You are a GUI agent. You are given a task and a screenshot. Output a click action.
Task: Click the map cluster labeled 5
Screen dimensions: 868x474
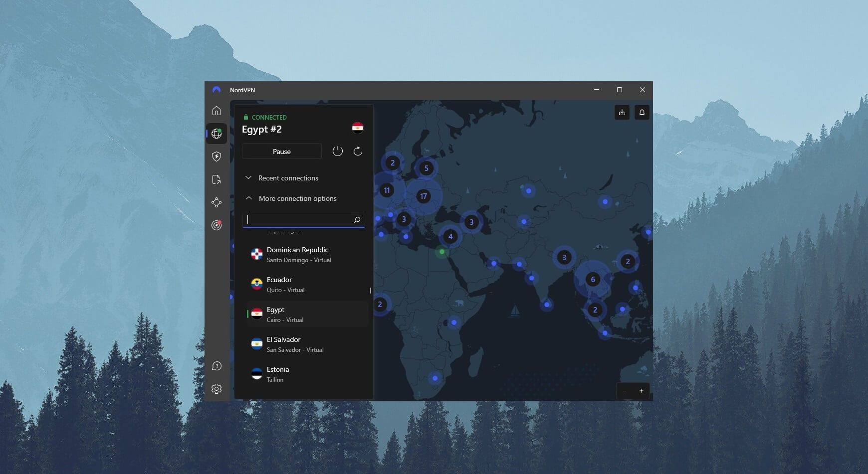coord(426,168)
